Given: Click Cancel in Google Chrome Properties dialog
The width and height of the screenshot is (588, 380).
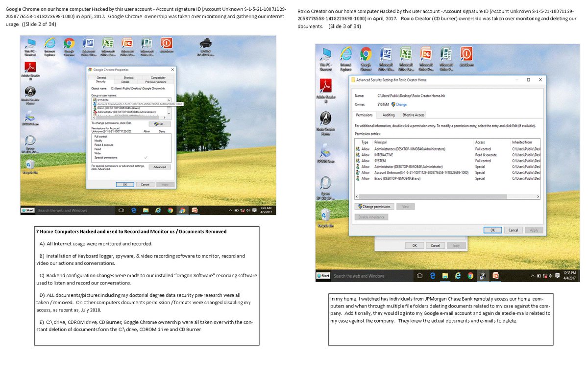Looking at the screenshot, I should [x=145, y=185].
